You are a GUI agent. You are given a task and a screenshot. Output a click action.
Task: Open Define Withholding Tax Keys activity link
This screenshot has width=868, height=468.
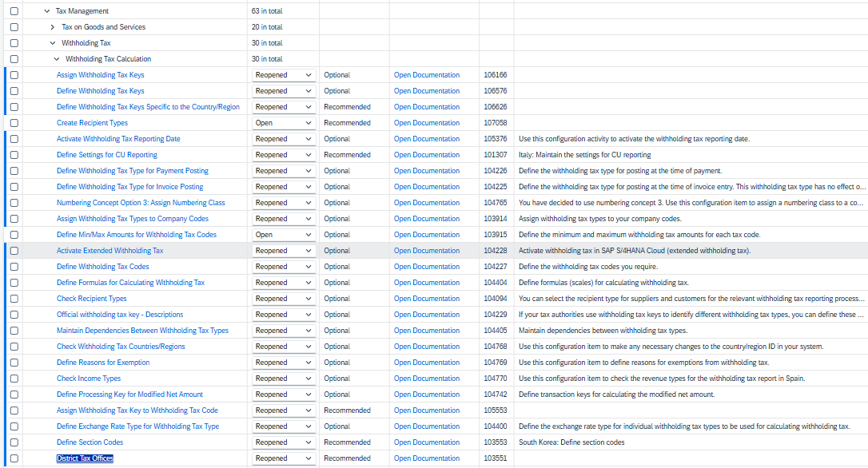pos(100,91)
